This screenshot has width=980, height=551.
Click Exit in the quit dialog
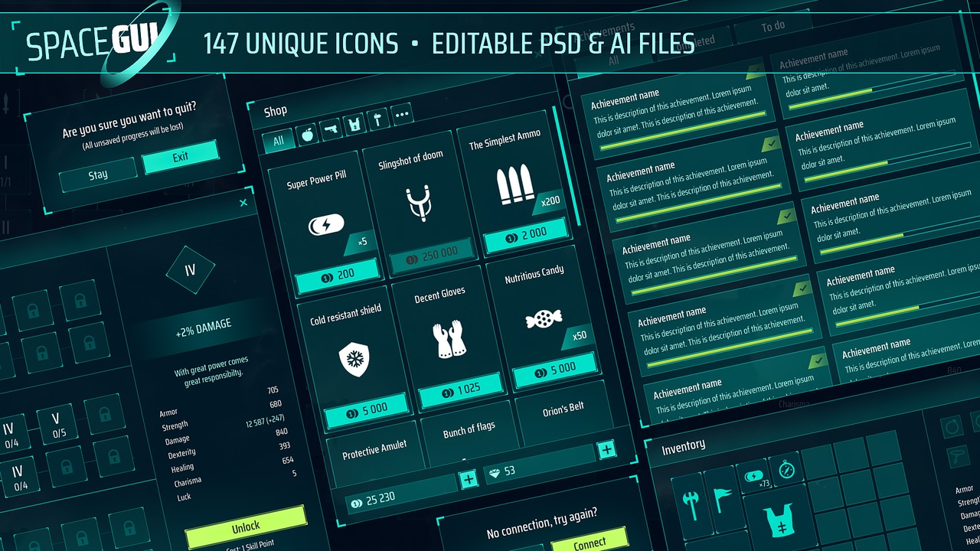(180, 156)
